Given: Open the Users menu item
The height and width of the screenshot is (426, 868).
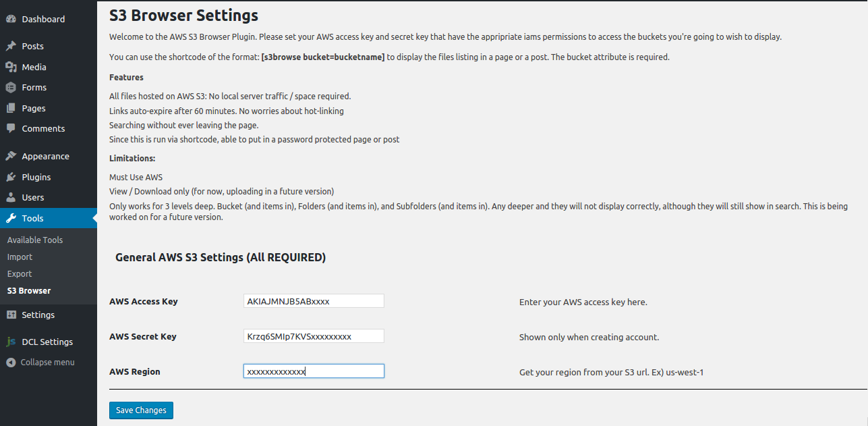Looking at the screenshot, I should [49, 197].
